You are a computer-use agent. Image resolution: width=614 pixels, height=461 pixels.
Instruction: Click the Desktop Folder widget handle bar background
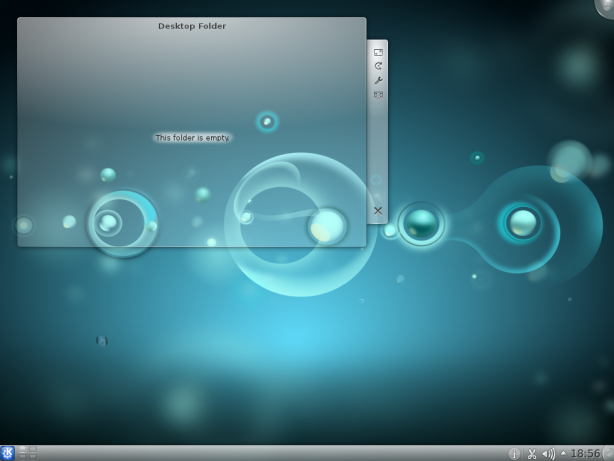pyautogui.click(x=378, y=150)
